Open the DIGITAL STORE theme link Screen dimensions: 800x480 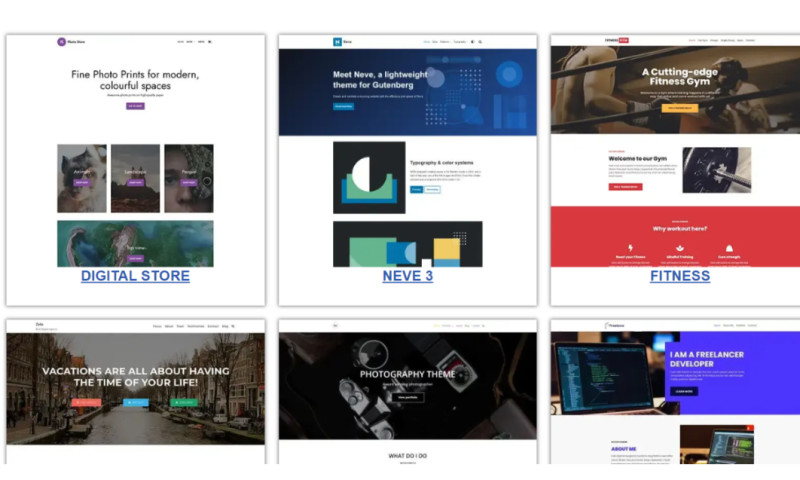point(135,276)
